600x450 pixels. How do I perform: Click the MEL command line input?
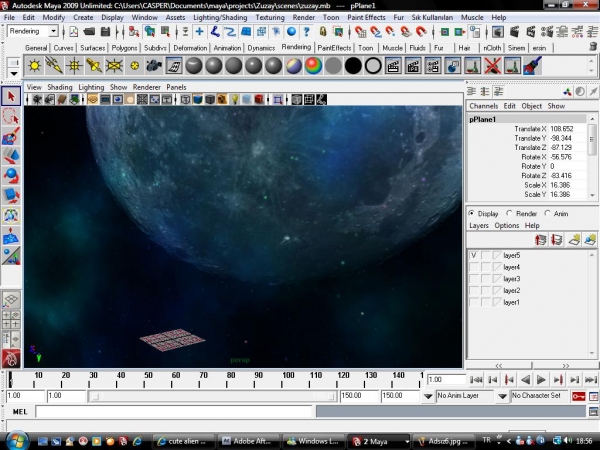[x=174, y=412]
